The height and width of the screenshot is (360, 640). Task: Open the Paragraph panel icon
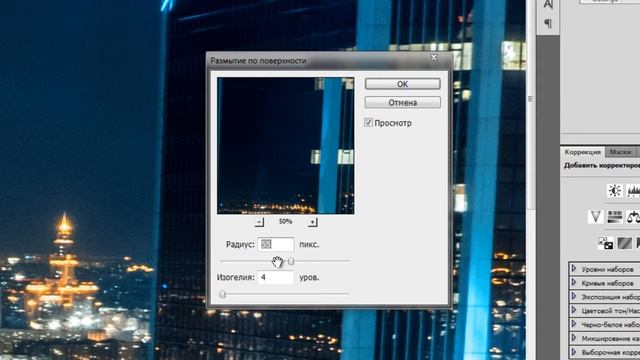coord(548,23)
